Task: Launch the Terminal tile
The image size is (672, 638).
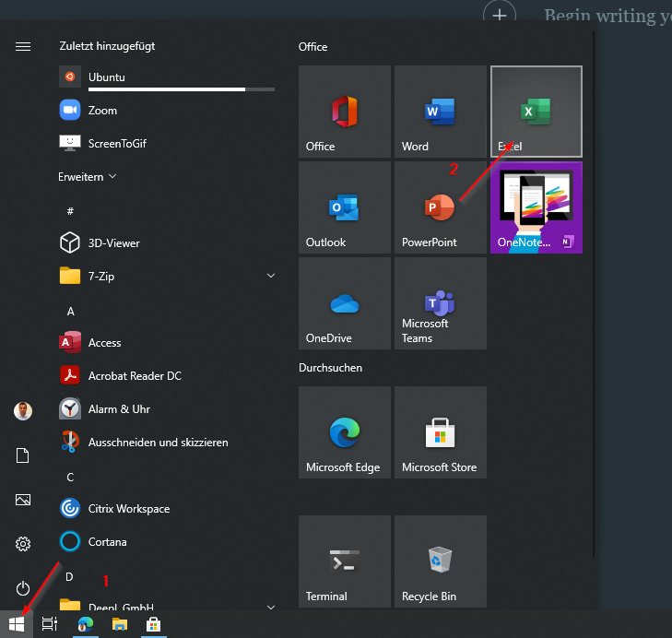Action: pos(344,562)
